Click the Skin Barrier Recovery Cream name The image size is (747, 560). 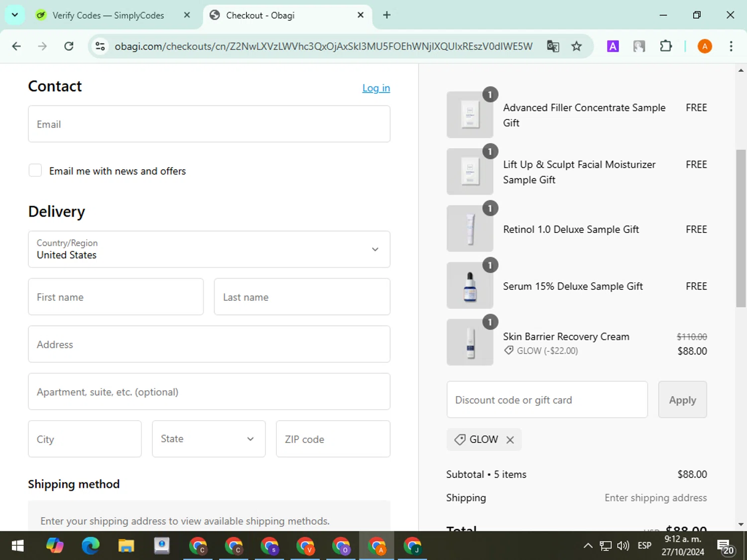point(566,336)
